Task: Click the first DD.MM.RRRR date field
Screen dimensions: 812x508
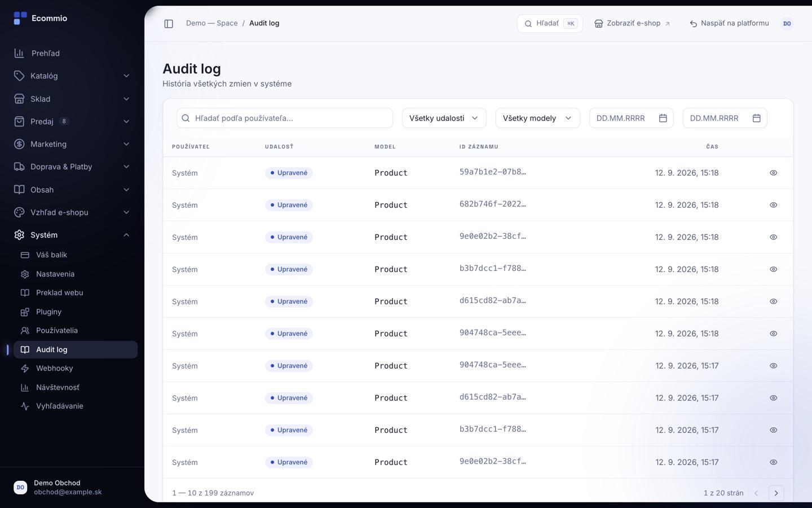Action: (632, 118)
